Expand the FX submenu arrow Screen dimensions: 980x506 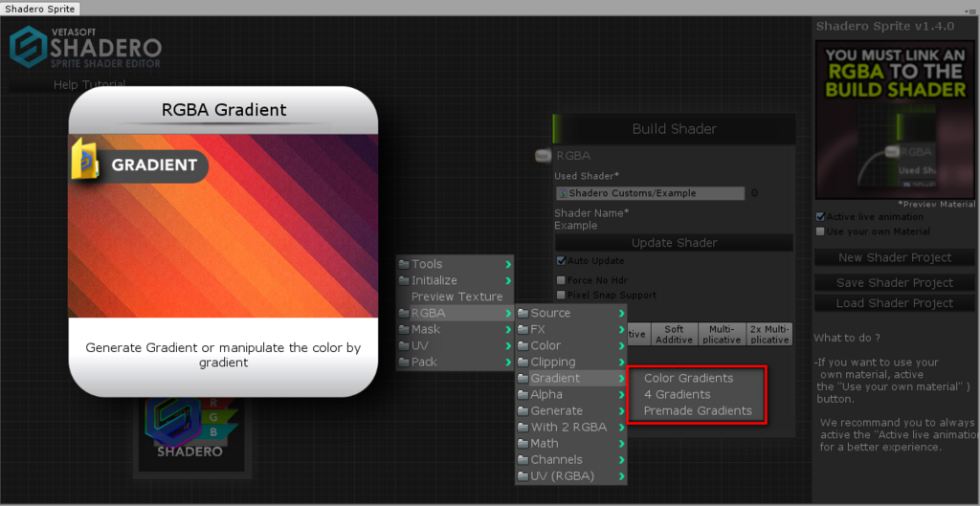[x=621, y=329]
